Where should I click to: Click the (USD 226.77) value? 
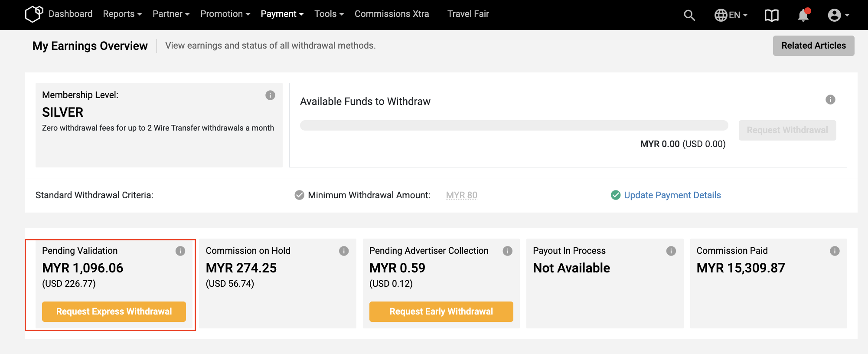coord(69,284)
